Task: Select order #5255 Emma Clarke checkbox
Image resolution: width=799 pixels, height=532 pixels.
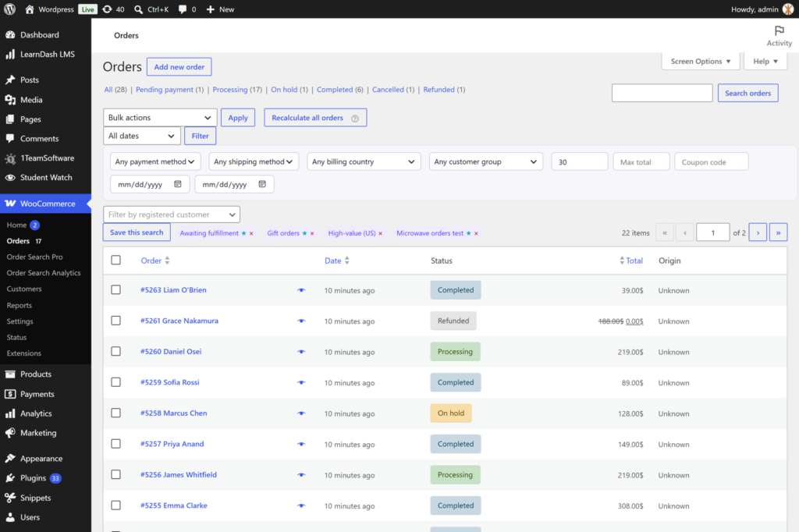Action: click(116, 505)
